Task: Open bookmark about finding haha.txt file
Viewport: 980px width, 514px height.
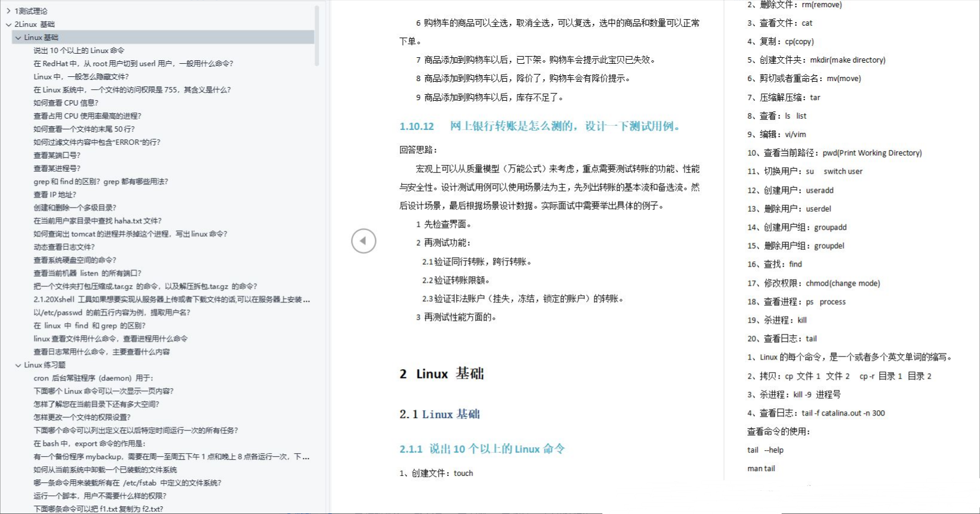Action: pyautogui.click(x=97, y=221)
